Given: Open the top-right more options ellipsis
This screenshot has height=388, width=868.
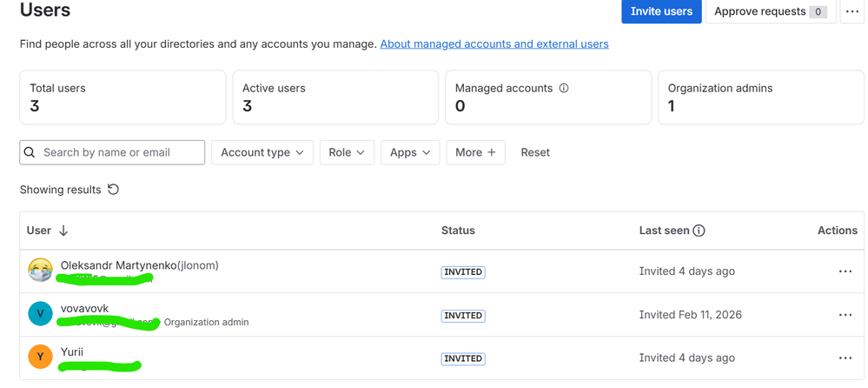Looking at the screenshot, I should pos(851,11).
